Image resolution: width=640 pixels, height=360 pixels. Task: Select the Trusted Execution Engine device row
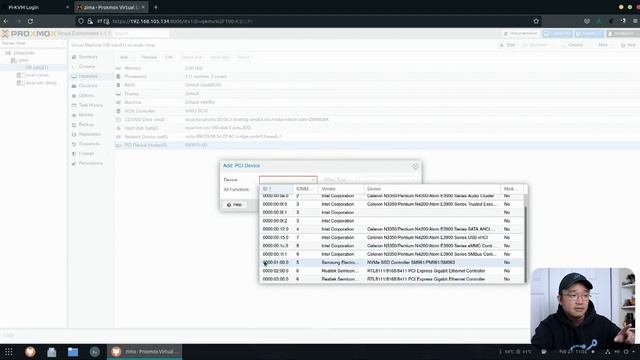tap(392, 204)
